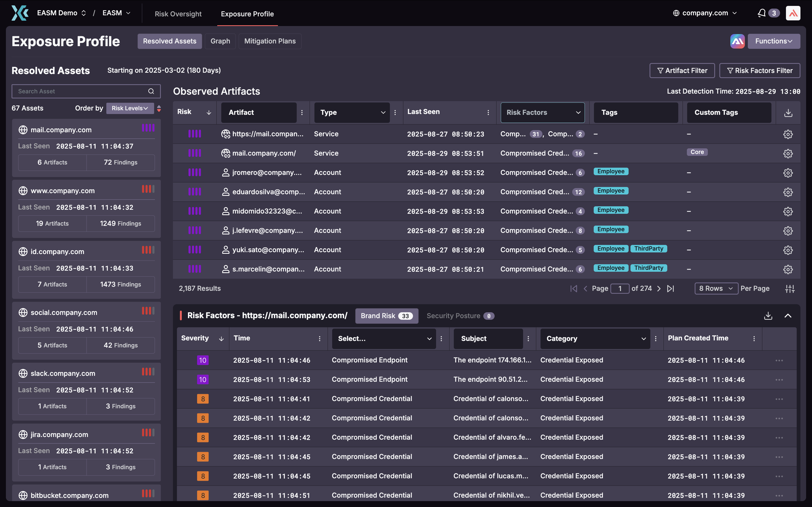Download the Risk Factors list
Screen dimensions: 812x507
768,316
